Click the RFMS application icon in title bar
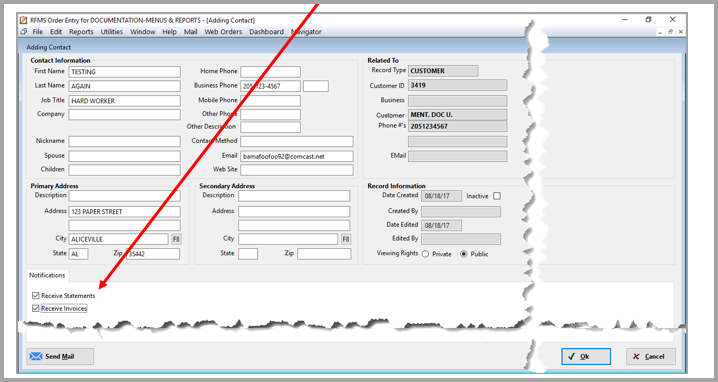Image resolution: width=718 pixels, height=382 pixels. (24, 20)
